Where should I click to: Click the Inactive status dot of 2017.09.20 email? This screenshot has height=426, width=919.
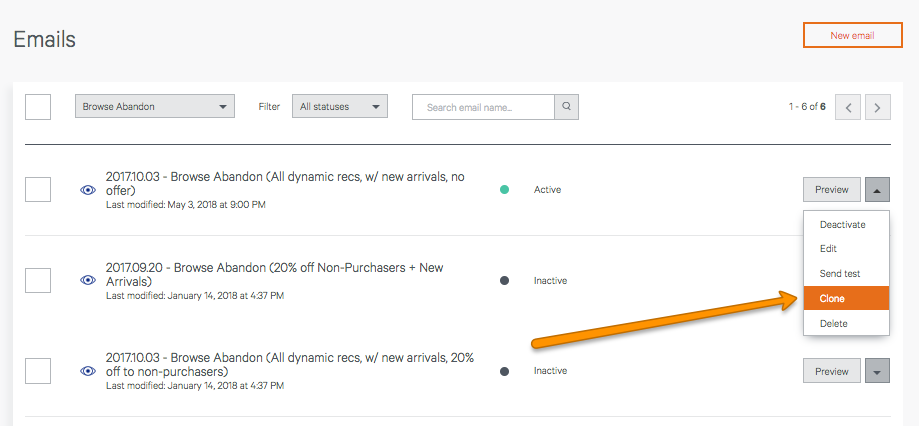pyautogui.click(x=504, y=281)
